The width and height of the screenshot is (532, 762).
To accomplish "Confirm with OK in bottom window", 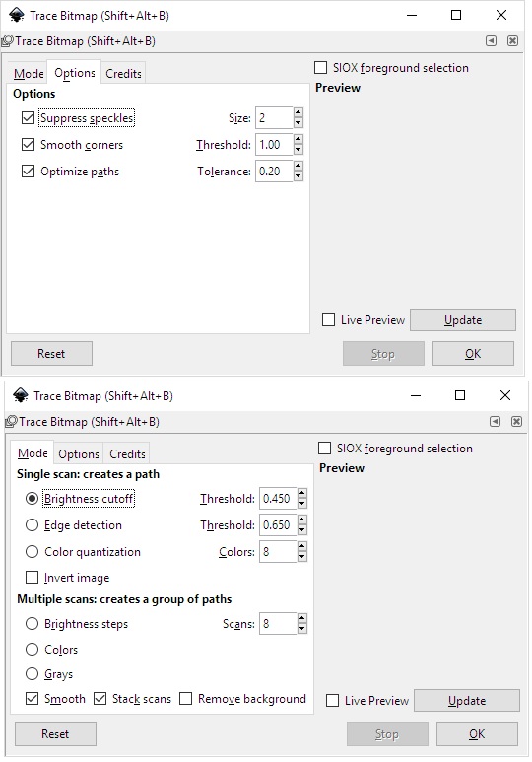I will 477,733.
